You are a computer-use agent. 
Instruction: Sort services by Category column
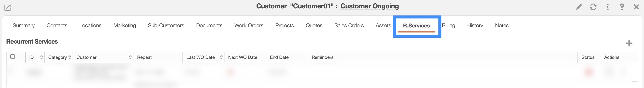coord(70,57)
